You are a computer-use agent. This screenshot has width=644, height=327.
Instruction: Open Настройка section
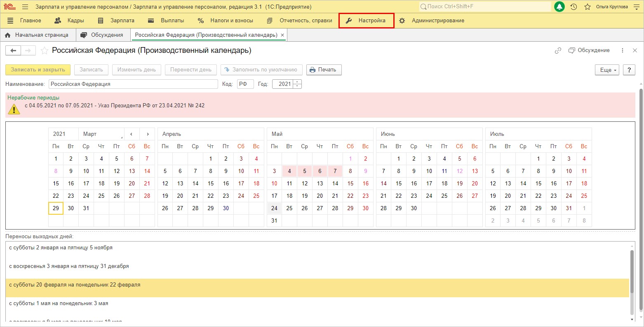pyautogui.click(x=366, y=20)
